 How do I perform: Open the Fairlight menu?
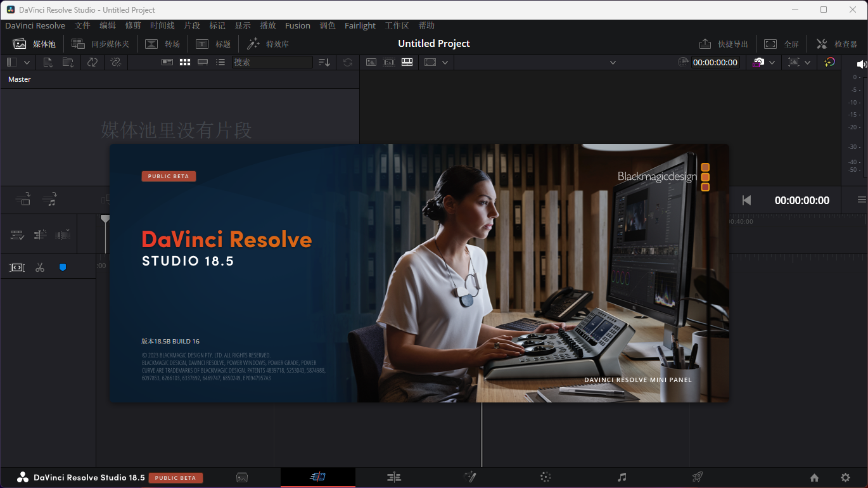click(360, 25)
